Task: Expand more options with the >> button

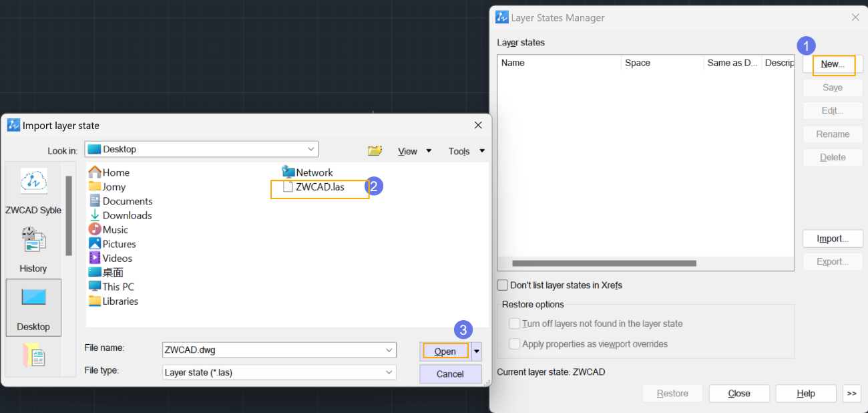Action: [x=852, y=394]
